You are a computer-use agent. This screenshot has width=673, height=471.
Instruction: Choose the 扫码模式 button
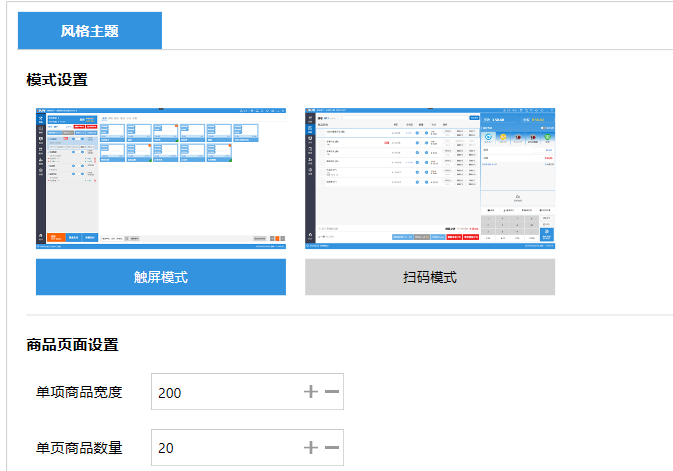point(430,277)
